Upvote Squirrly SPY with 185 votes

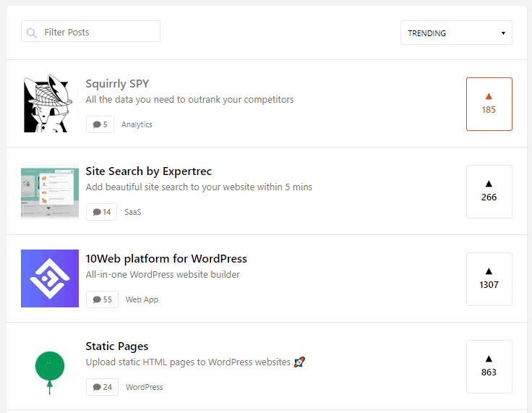point(489,104)
